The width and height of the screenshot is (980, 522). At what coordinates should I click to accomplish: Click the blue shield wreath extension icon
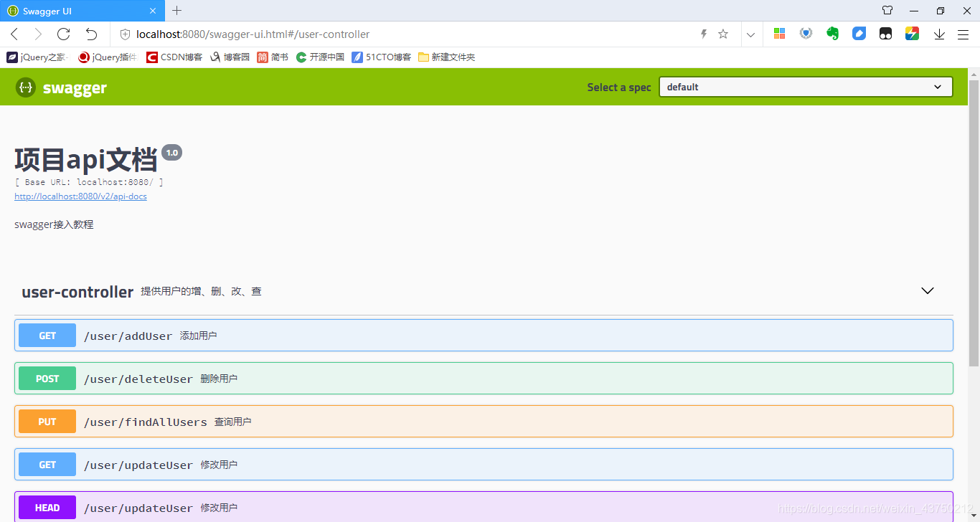pyautogui.click(x=806, y=34)
